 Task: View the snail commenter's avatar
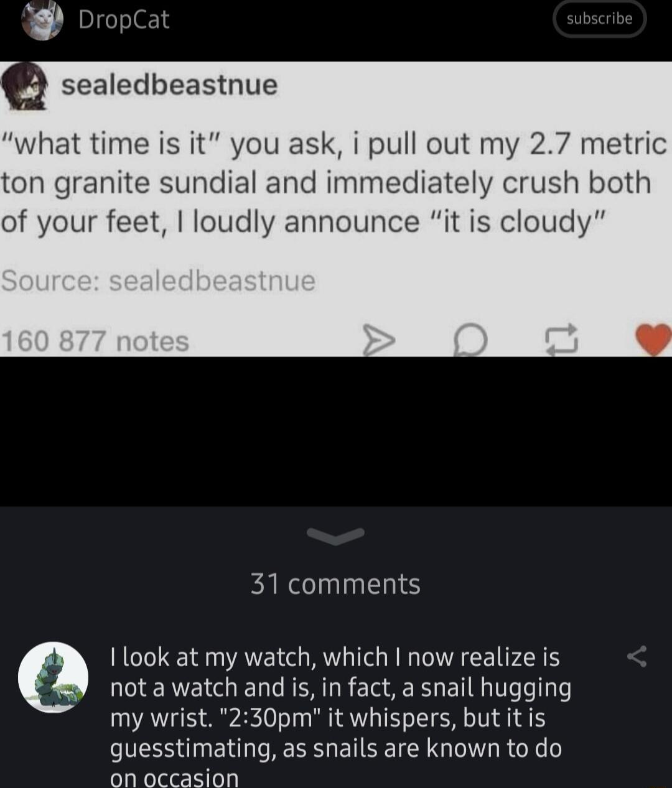tap(54, 678)
